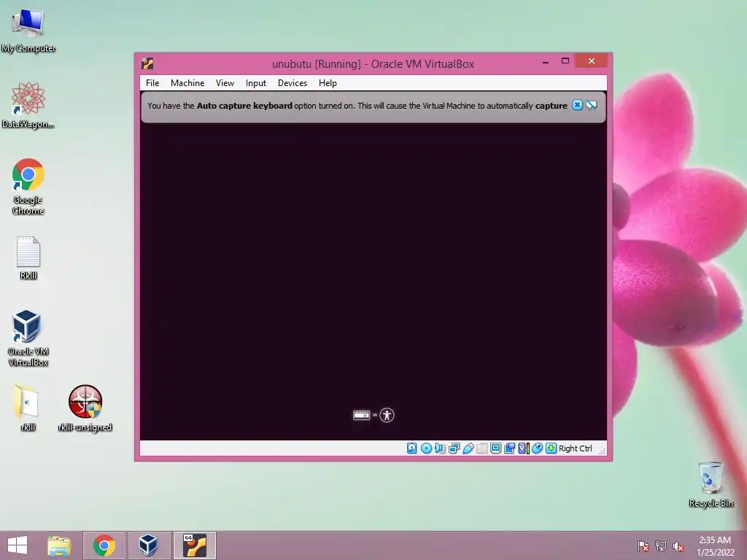Image resolution: width=747 pixels, height=560 pixels.
Task: Open the Input menu
Action: tap(256, 83)
